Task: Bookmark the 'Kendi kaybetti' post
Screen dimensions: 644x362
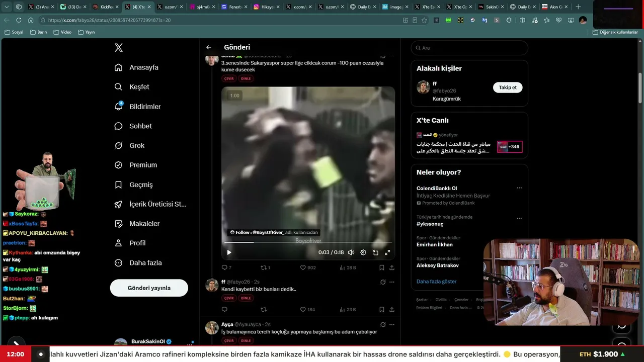Action: point(382,309)
